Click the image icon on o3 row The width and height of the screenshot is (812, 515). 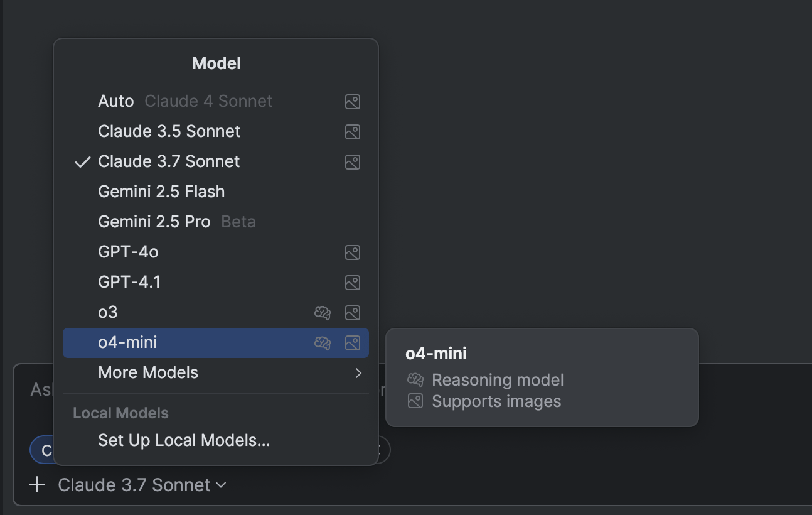coord(353,313)
